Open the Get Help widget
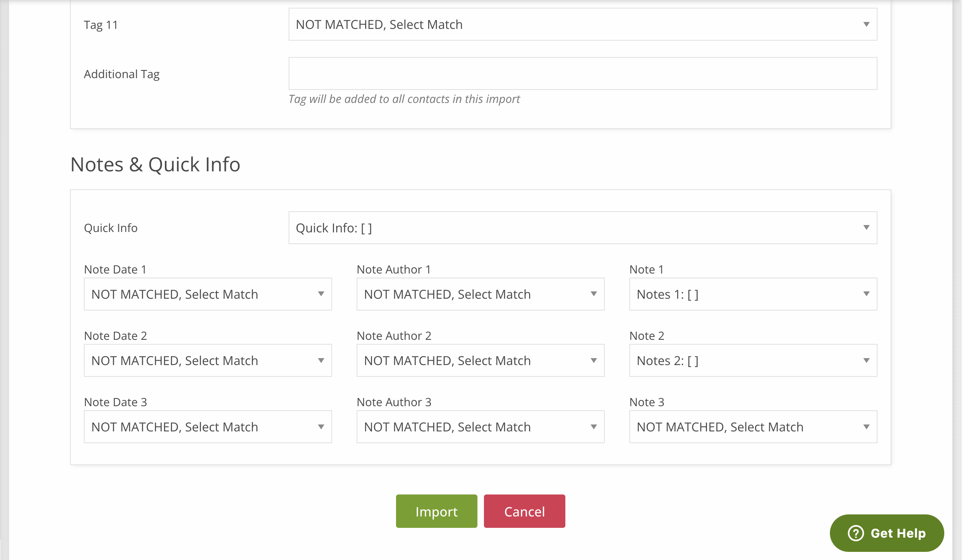Screen dimensions: 963x560 [887, 533]
